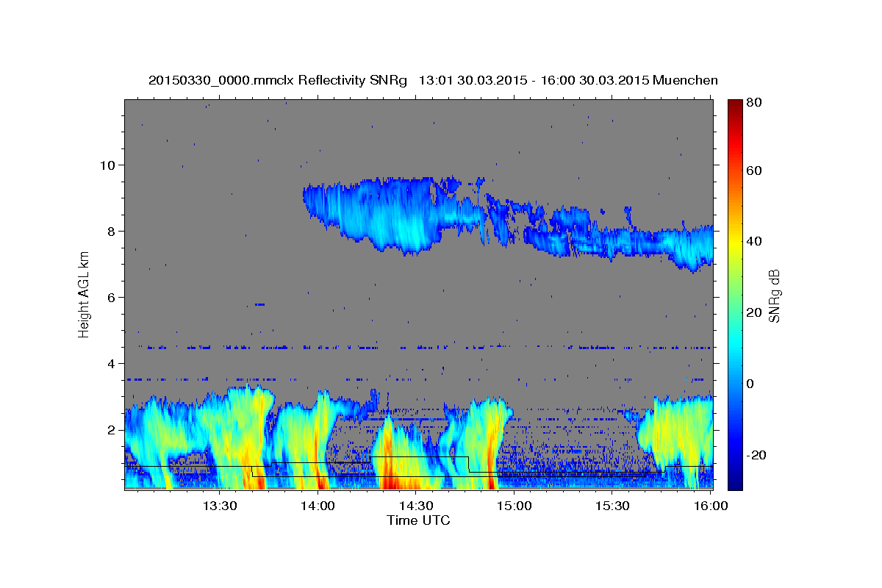Click the 14:30 time tick label

[x=416, y=506]
